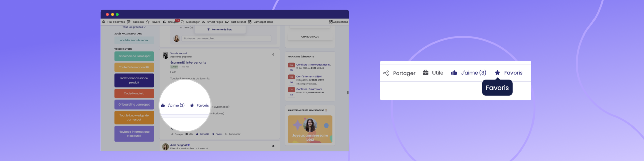Open the Jamespot store menu item
Viewport: 644px width, 161px height.
(260, 22)
